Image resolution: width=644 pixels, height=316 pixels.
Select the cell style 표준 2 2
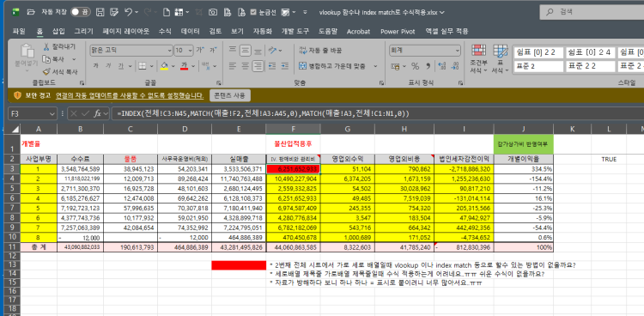tap(590, 66)
